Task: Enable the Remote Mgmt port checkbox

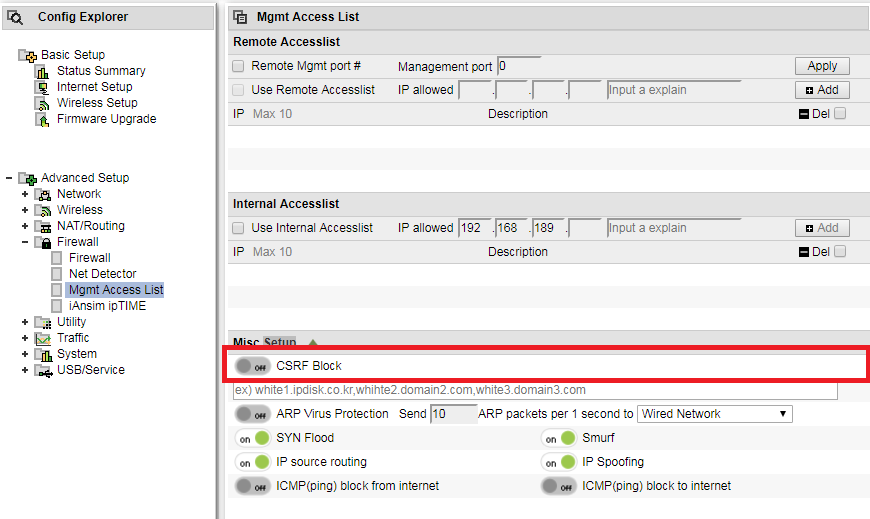Action: click(238, 66)
